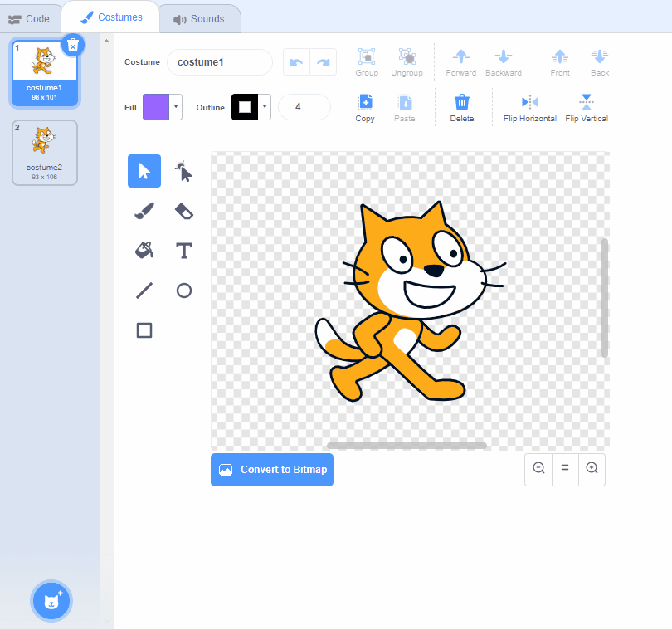The image size is (672, 630).
Task: Copy the selected shape
Action: [x=365, y=108]
